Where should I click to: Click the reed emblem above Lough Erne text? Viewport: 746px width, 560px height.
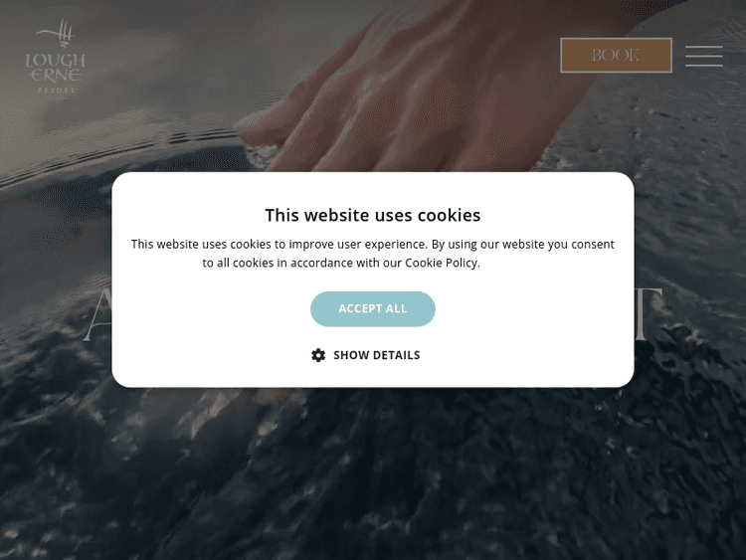tap(59, 33)
